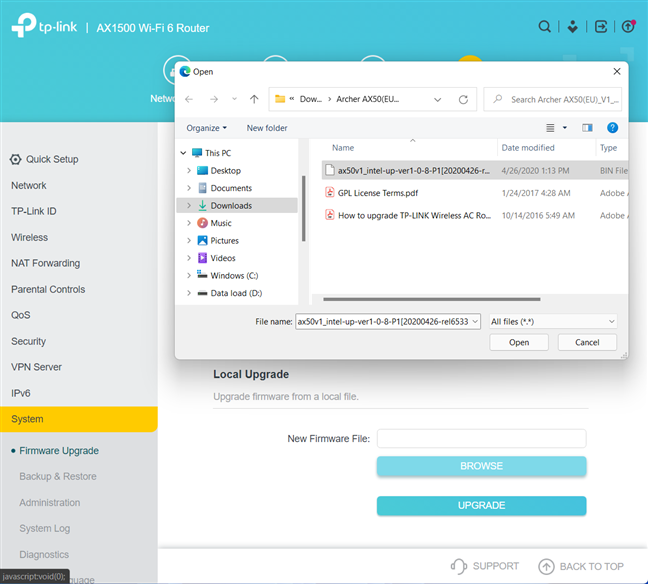The width and height of the screenshot is (648, 584).
Task: Click the Search Archer AX50 search box
Action: [x=553, y=99]
